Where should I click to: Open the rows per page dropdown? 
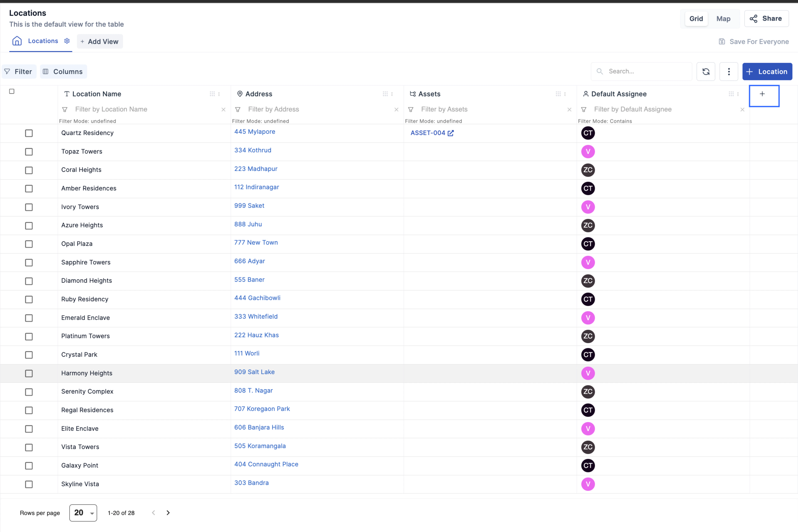tap(83, 513)
